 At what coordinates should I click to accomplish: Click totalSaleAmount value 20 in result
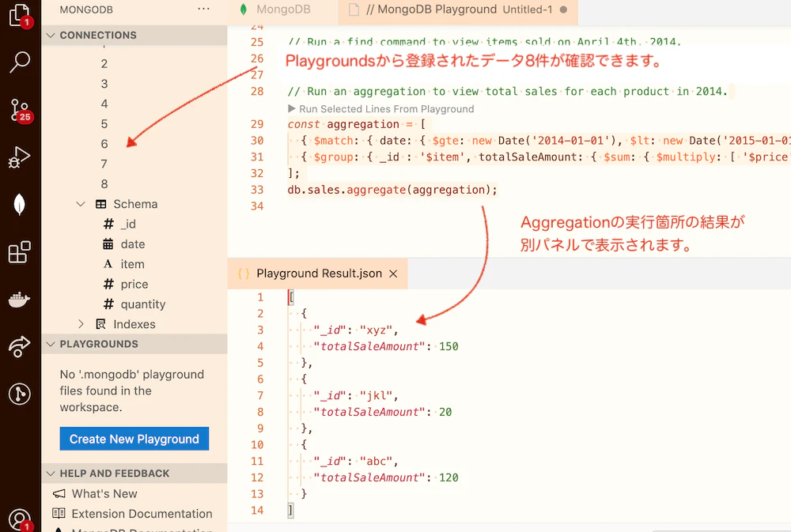coord(445,412)
